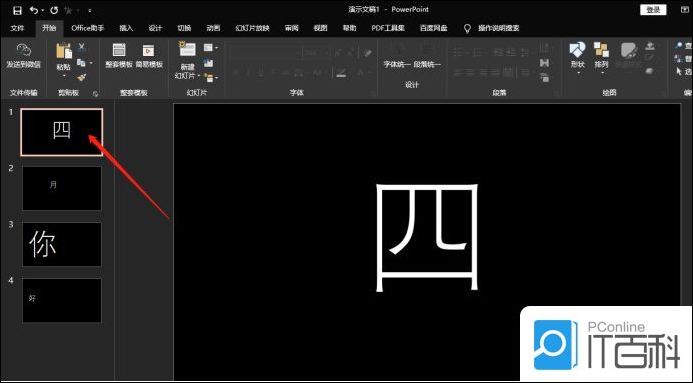
Task: Click the 粘贴 paste icon
Action: [x=64, y=51]
